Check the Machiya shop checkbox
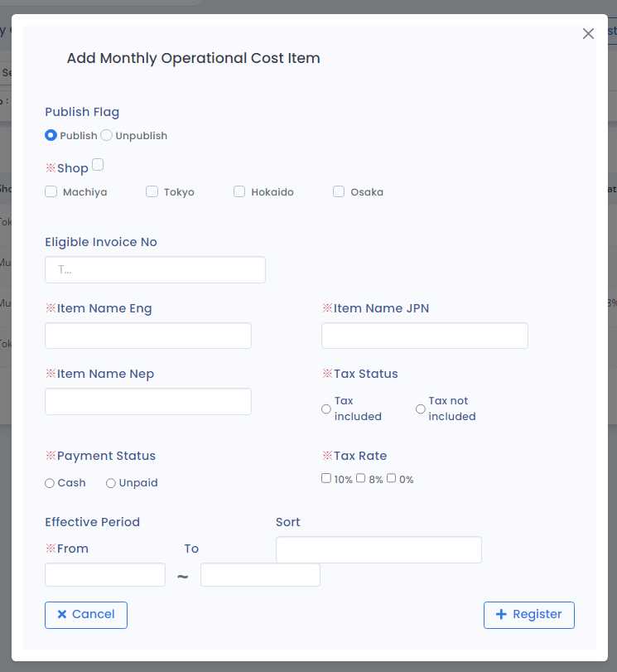Viewport: 617px width, 672px height. [x=51, y=191]
